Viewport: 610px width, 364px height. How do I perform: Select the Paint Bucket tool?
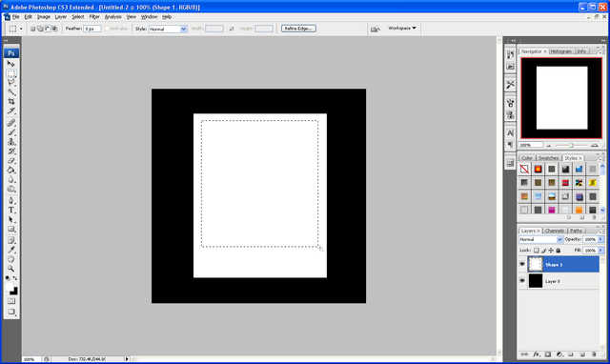click(11, 170)
